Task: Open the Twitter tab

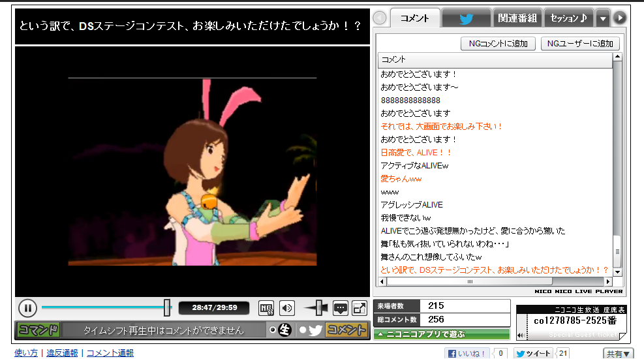Action: pyautogui.click(x=466, y=18)
